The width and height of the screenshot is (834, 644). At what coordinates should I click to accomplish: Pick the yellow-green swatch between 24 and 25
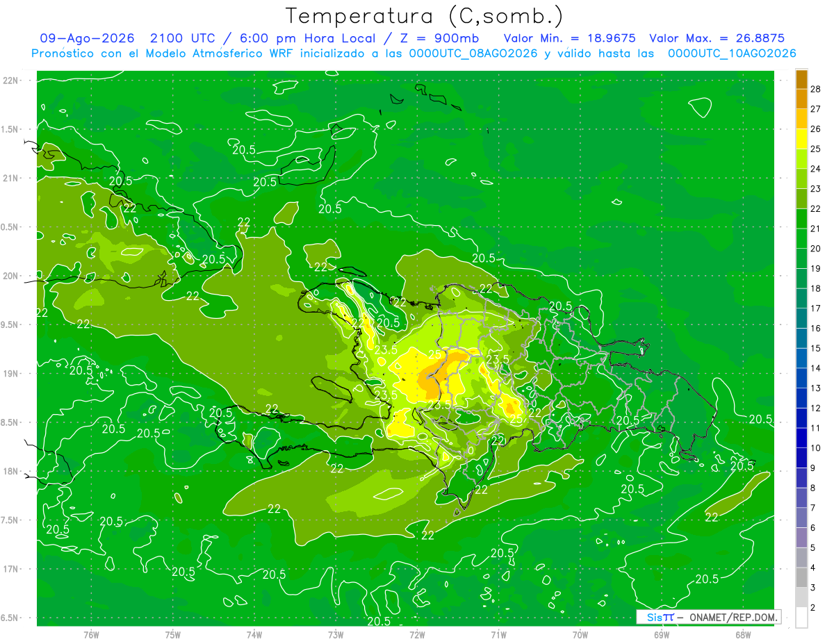coord(801,159)
